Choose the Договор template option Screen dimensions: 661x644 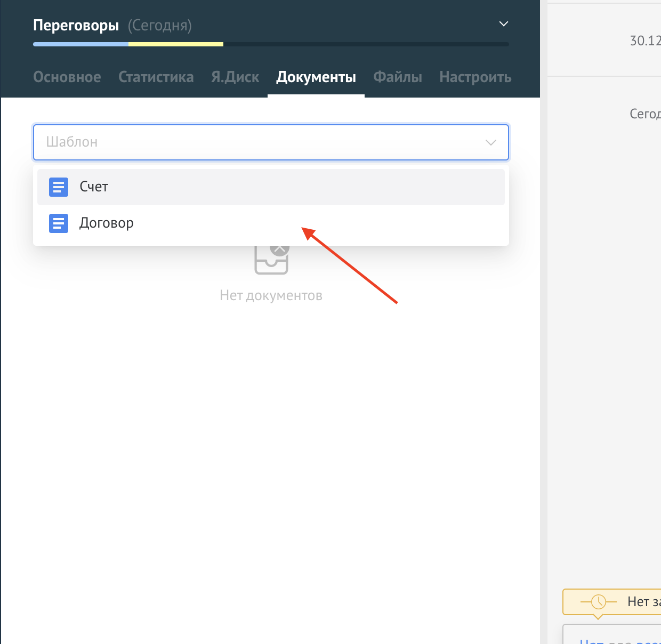pyautogui.click(x=271, y=223)
